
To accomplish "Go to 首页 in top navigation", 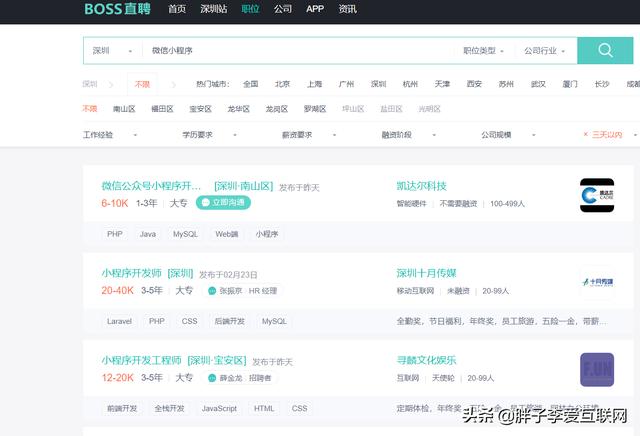I will click(177, 9).
